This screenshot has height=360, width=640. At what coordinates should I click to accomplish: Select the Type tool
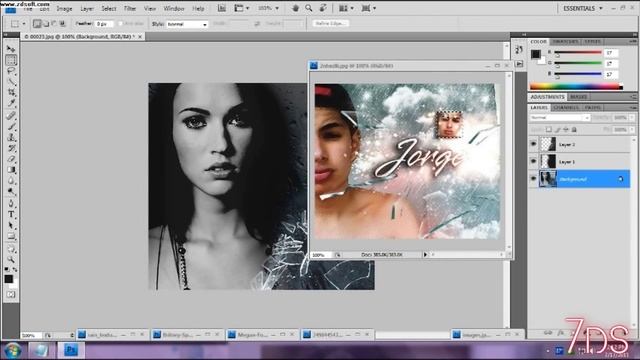(x=11, y=215)
